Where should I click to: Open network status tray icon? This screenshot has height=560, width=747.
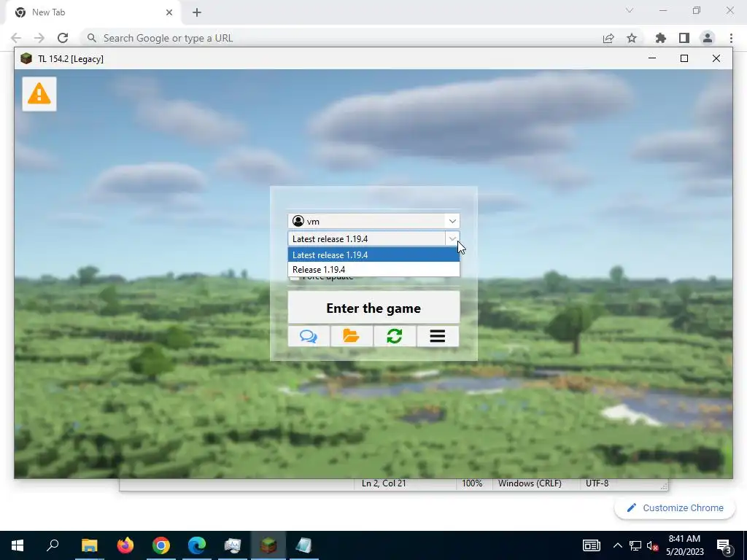click(635, 545)
